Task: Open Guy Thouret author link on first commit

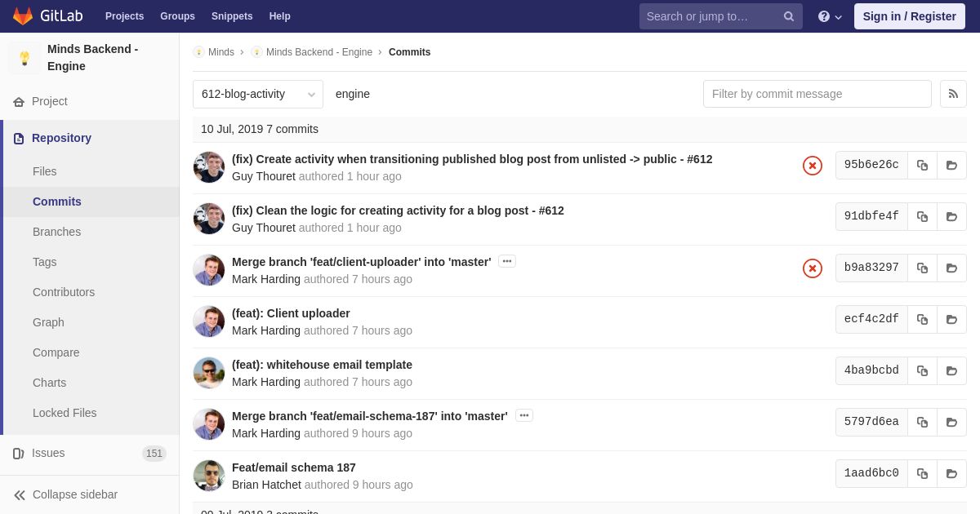Action: (264, 176)
